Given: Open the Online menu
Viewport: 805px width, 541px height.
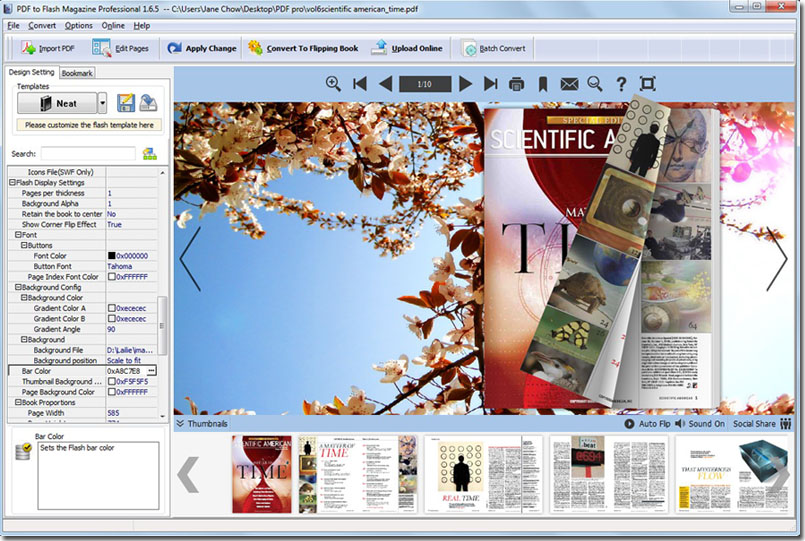Looking at the screenshot, I should 113,26.
